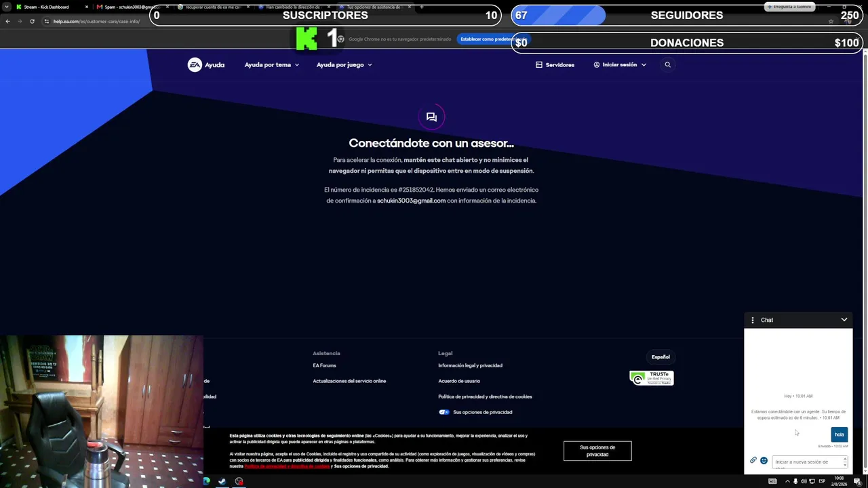Click the site info icon in address bar
The width and height of the screenshot is (868, 488).
47,21
